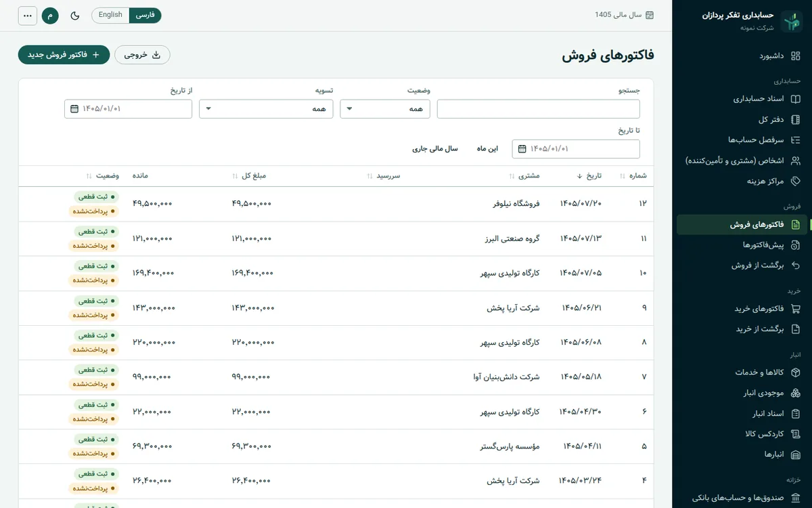Click the فاکتورهای خرید cart icon
Viewport: 812px width, 508px height.
point(795,308)
